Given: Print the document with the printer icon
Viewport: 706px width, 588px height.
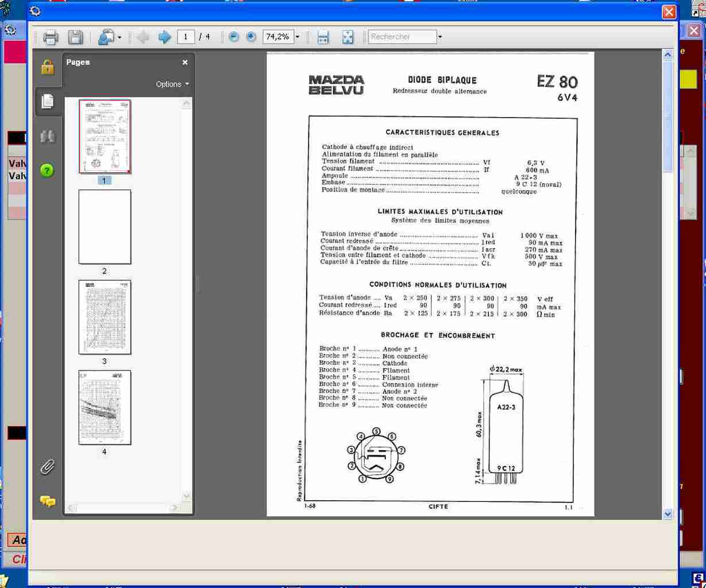Looking at the screenshot, I should click(x=51, y=37).
